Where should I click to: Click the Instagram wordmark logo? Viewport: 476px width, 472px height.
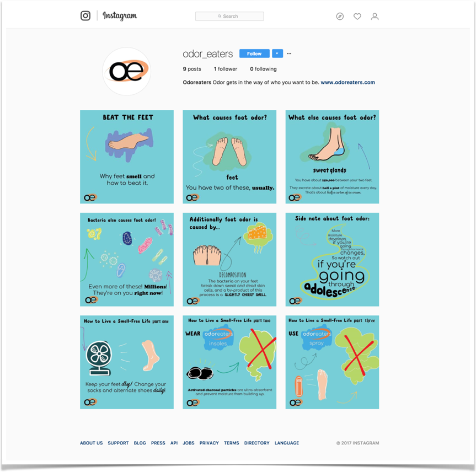click(x=120, y=15)
